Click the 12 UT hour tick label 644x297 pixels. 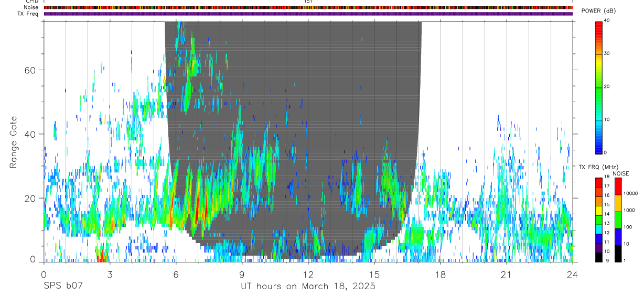tap(308, 274)
